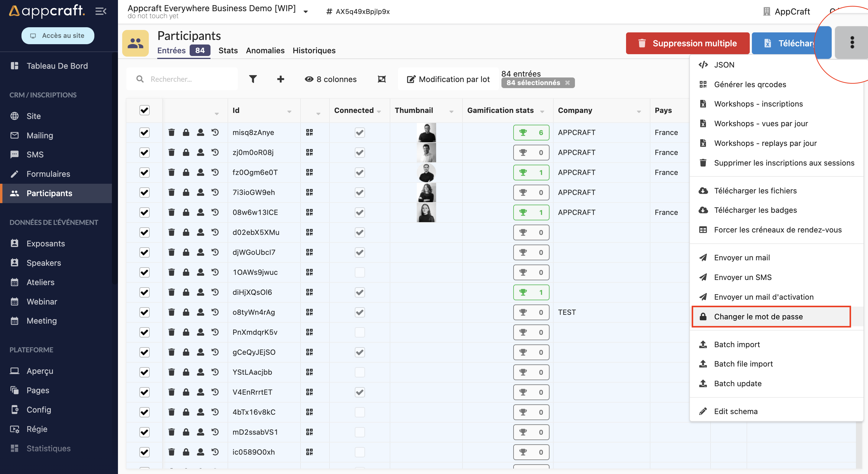The width and height of the screenshot is (868, 474).
Task: Show QR code for row 7i3ioGW9eh
Action: 309,192
